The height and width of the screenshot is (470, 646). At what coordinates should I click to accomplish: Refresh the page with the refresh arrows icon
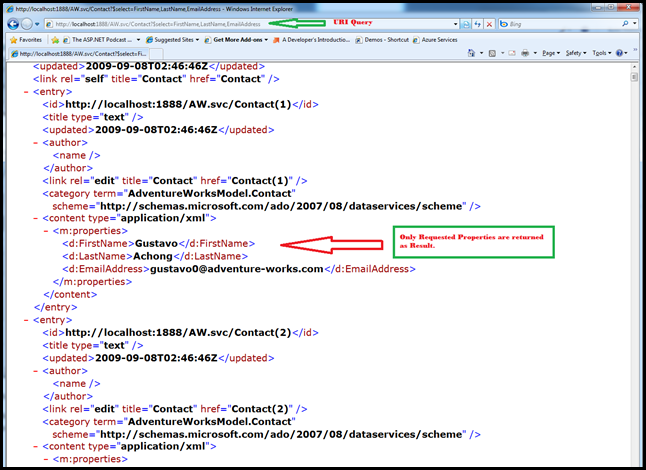pos(477,24)
